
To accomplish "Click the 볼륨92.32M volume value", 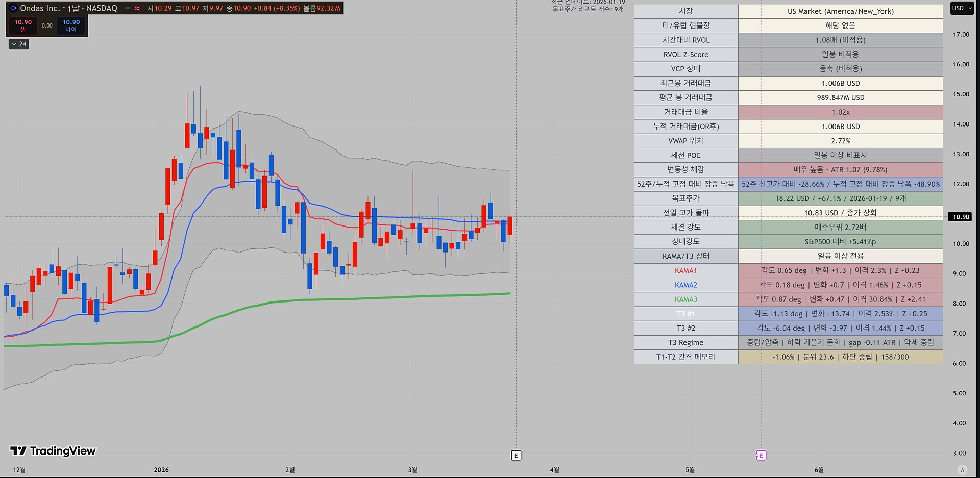I will click(322, 8).
